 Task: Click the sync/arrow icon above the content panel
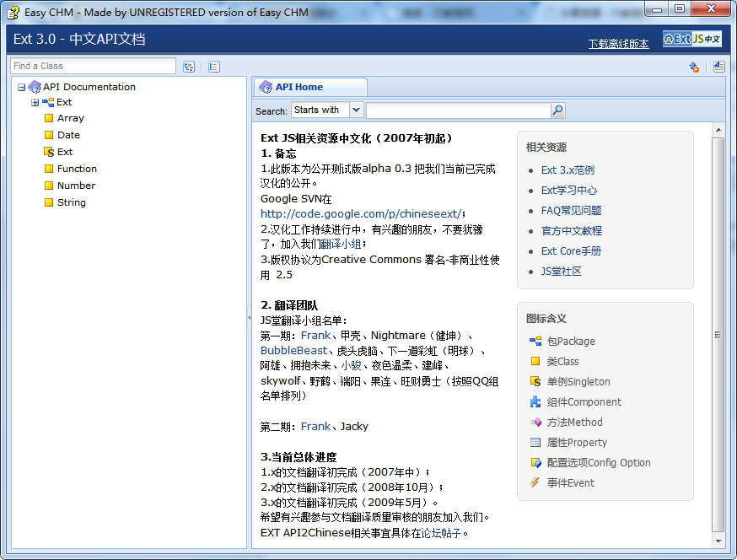click(x=693, y=66)
